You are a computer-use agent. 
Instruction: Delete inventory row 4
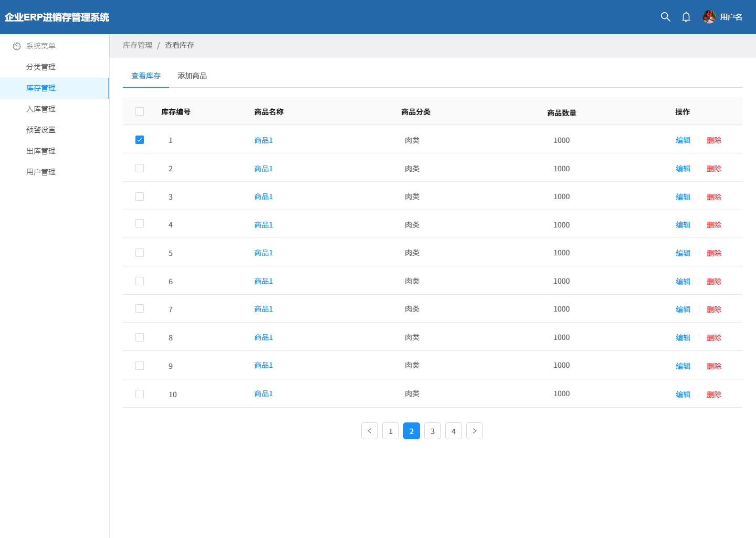click(714, 225)
